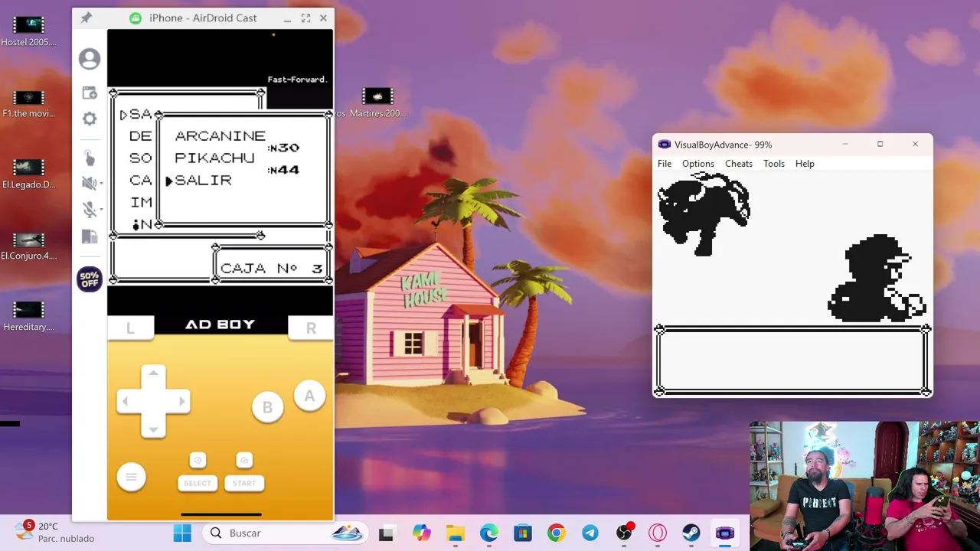Image resolution: width=980 pixels, height=551 pixels.
Task: Tap the D-pad left arrow
Action: point(126,401)
